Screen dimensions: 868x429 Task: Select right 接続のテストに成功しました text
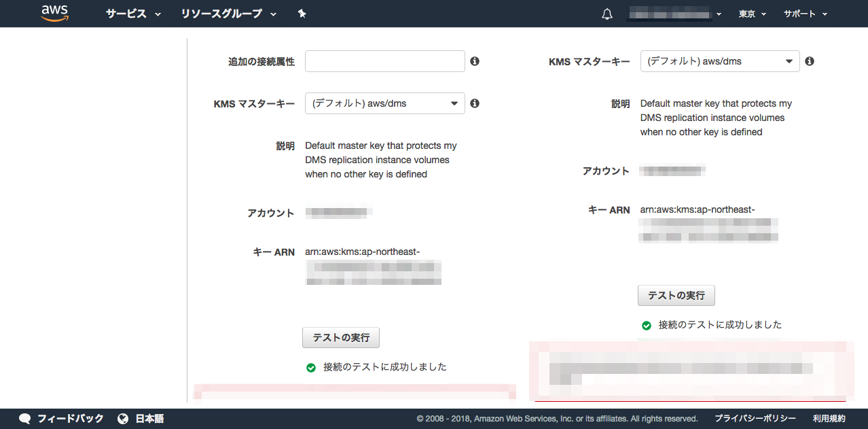click(720, 325)
